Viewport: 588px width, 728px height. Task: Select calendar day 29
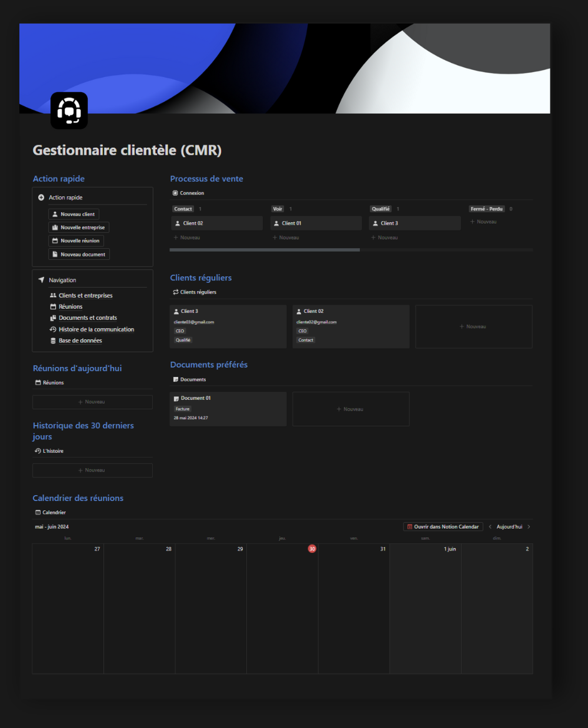click(x=211, y=609)
